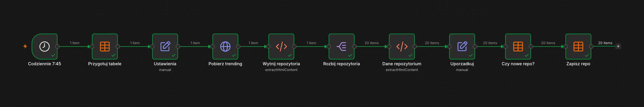644x107 pixels.
Task: Click the success checkmark on Zapisz repo
Action: (587, 55)
